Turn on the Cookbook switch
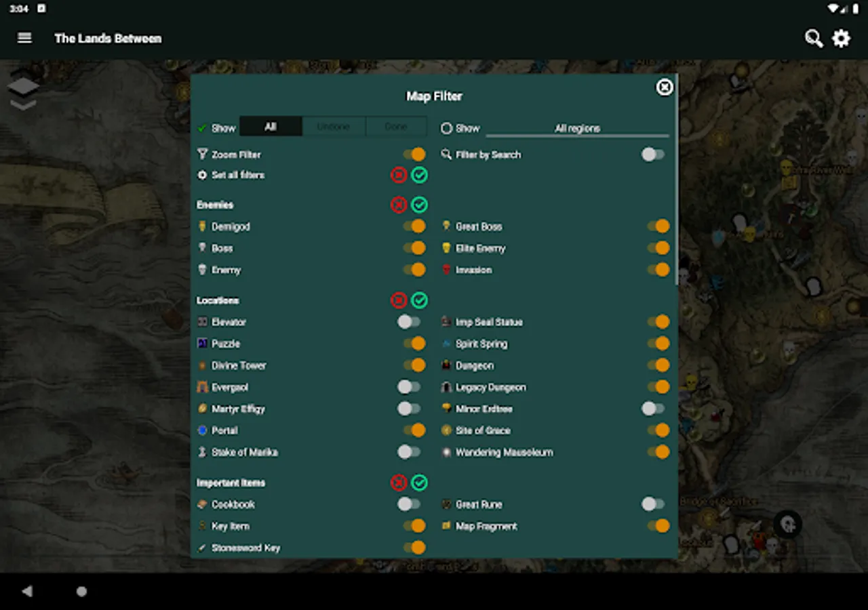The image size is (868, 610). pyautogui.click(x=409, y=504)
